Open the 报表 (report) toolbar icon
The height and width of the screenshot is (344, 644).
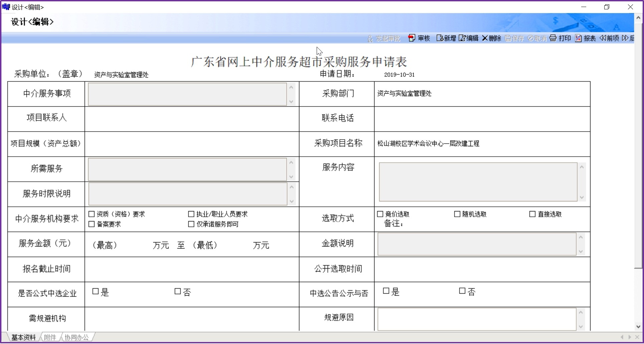tap(578, 38)
